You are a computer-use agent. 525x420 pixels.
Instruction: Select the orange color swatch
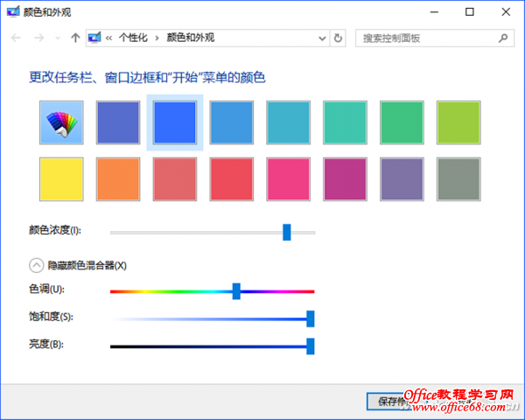click(118, 179)
